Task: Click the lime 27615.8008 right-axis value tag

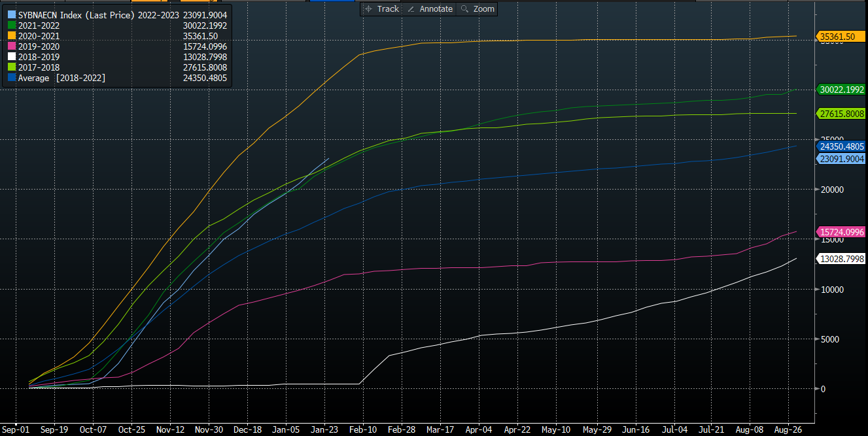Action: [x=841, y=114]
